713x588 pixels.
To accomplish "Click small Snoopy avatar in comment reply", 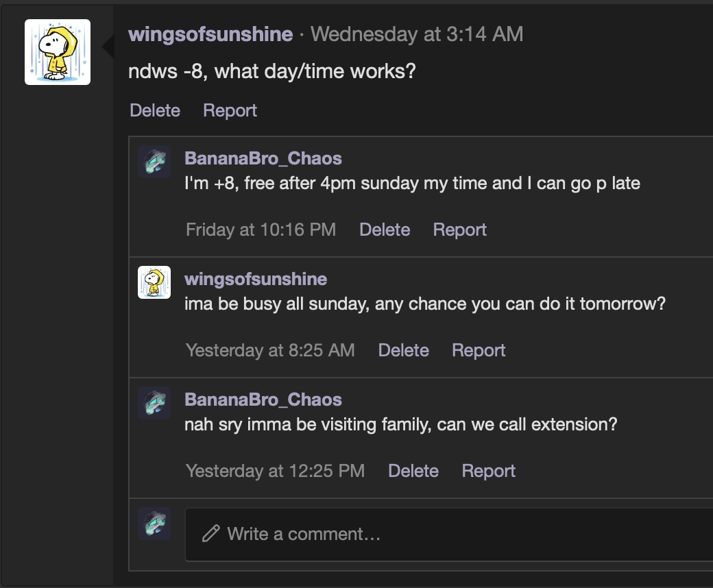I will (x=154, y=282).
